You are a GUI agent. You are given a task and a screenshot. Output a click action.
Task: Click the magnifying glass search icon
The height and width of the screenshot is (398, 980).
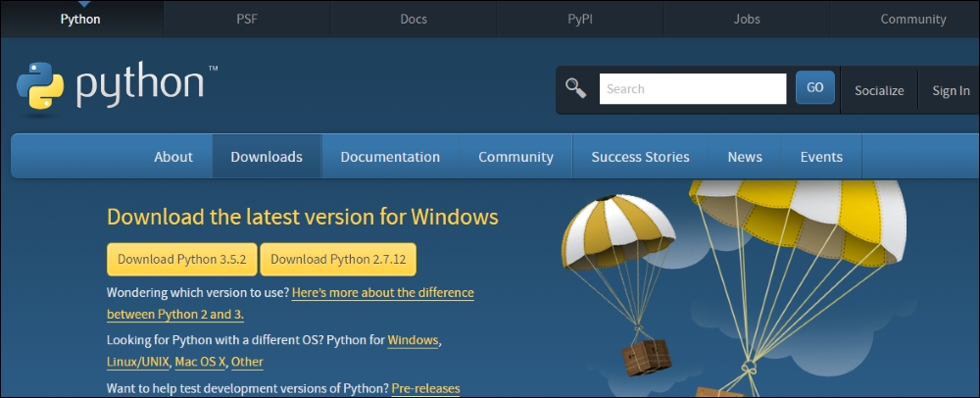575,89
